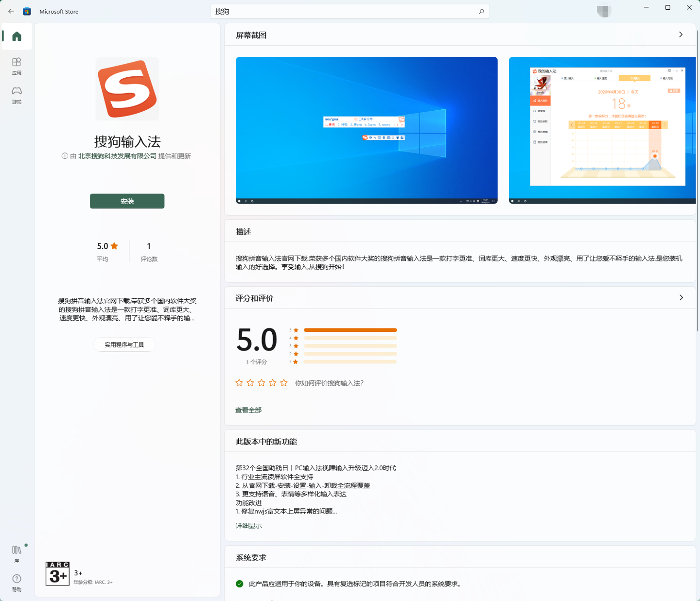Screen dimensions: 700x601
Task: Click the 描述 section heading
Action: coord(244,232)
